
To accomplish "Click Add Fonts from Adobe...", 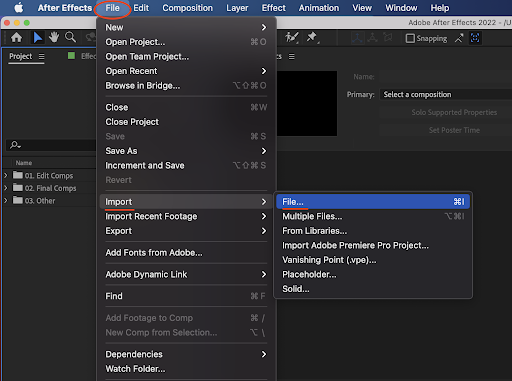I will tap(186, 253).
